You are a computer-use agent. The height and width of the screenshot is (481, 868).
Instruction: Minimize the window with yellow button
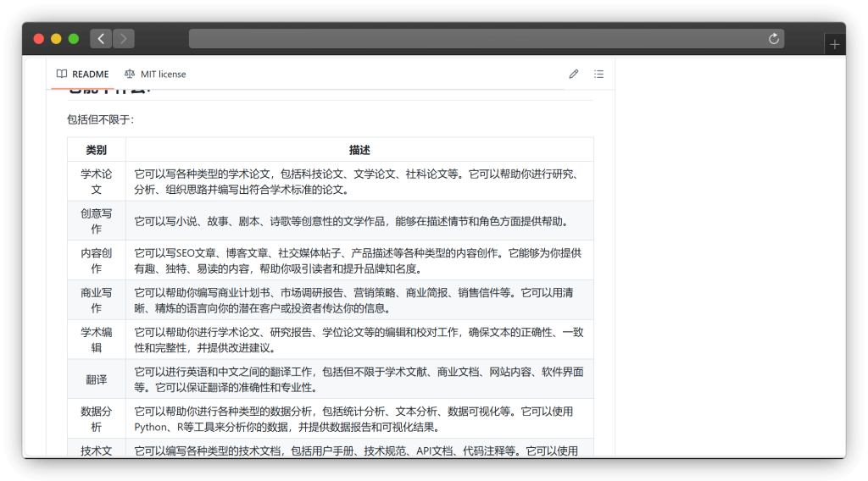[x=56, y=39]
